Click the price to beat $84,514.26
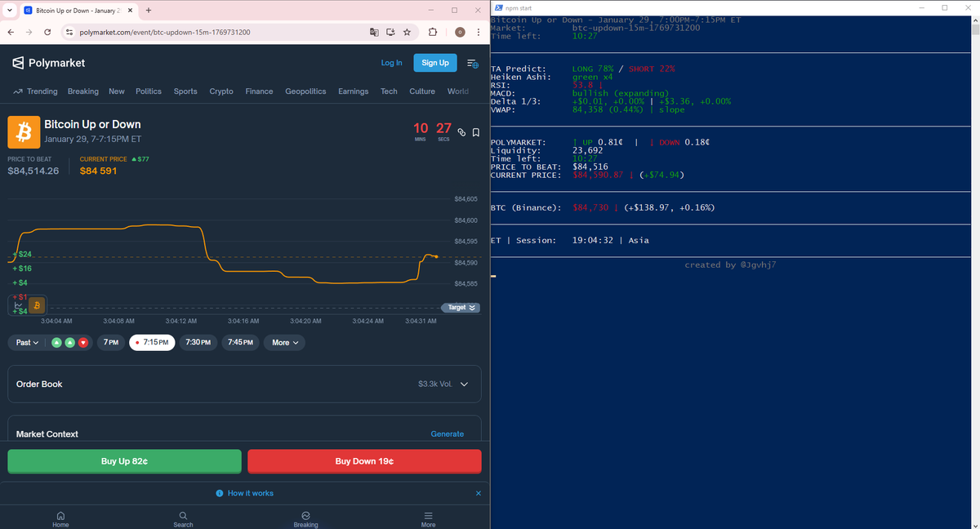The image size is (980, 529). 33,171
